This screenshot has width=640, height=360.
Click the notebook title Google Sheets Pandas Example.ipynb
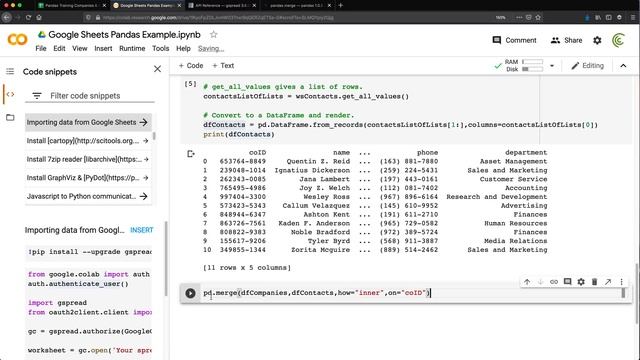point(124,35)
